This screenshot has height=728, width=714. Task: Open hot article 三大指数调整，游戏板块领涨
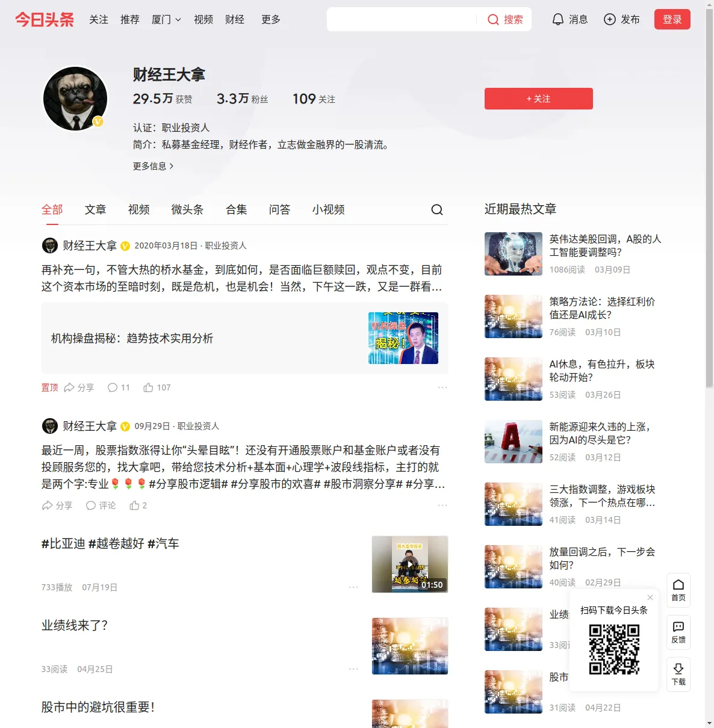click(x=603, y=496)
